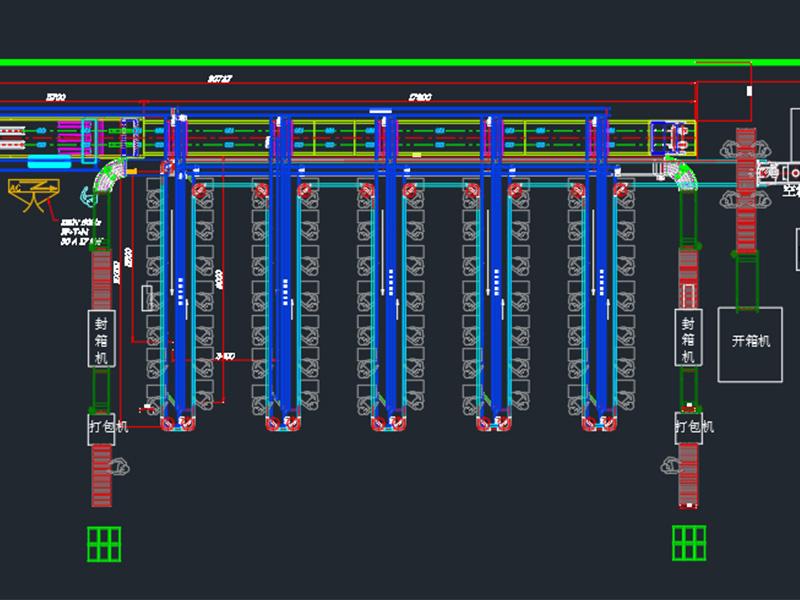Select the left 封箱机 label box

tap(101, 338)
